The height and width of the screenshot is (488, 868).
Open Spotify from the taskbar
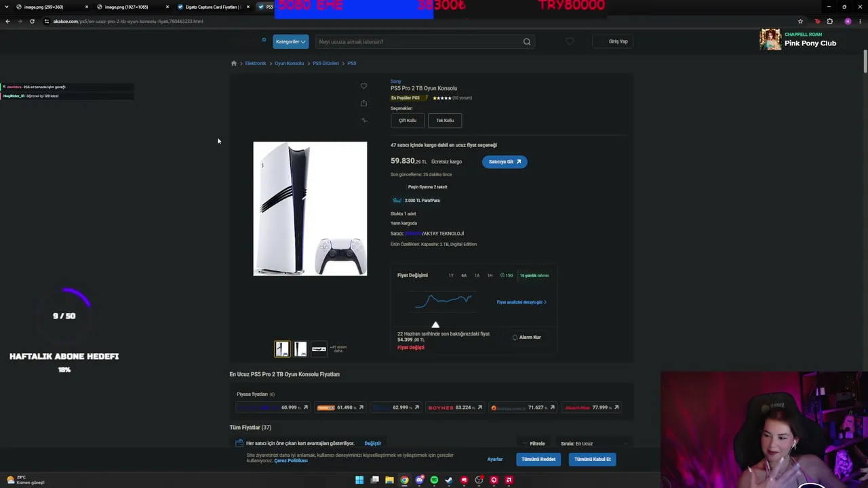coord(434,480)
